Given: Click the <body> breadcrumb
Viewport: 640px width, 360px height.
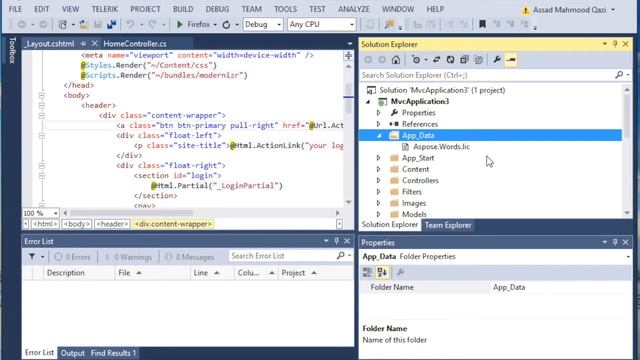Looking at the screenshot, I should (76, 224).
